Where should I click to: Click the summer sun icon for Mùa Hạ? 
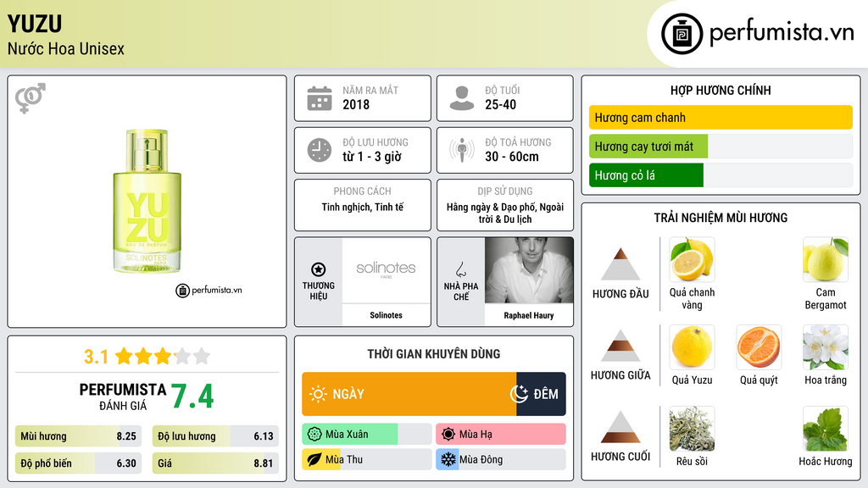point(448,435)
